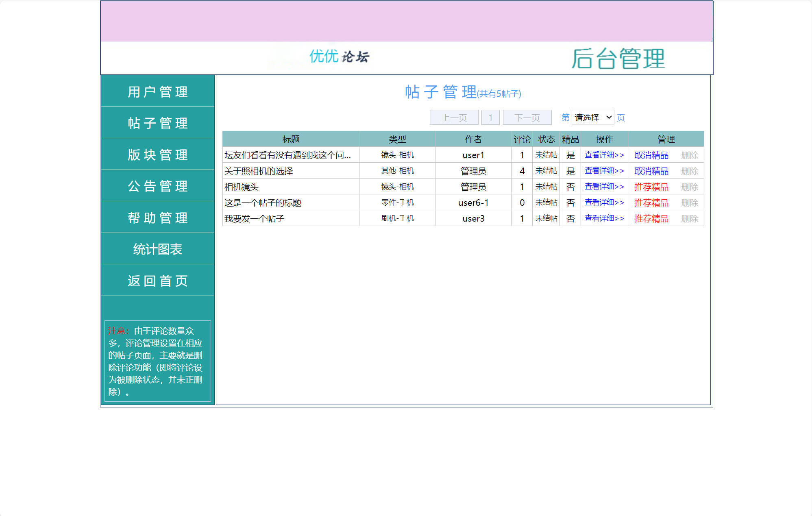View details of 相机镜头 post

coord(604,186)
